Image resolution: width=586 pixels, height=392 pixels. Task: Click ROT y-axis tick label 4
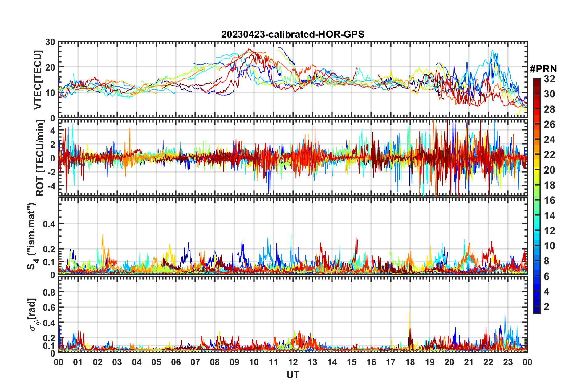(53, 131)
